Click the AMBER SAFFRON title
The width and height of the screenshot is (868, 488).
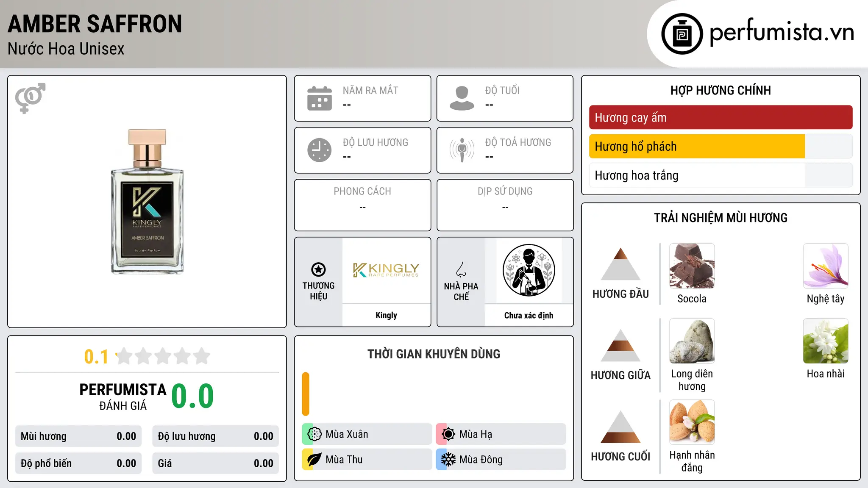point(95,24)
